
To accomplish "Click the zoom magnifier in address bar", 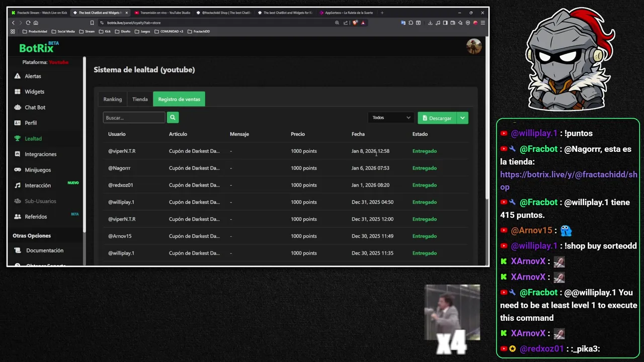I will tap(337, 23).
